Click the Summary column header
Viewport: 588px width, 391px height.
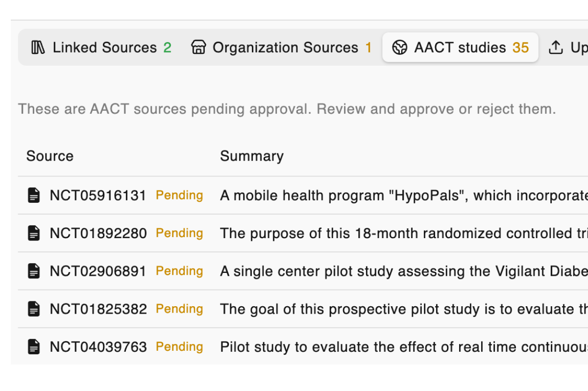click(252, 156)
